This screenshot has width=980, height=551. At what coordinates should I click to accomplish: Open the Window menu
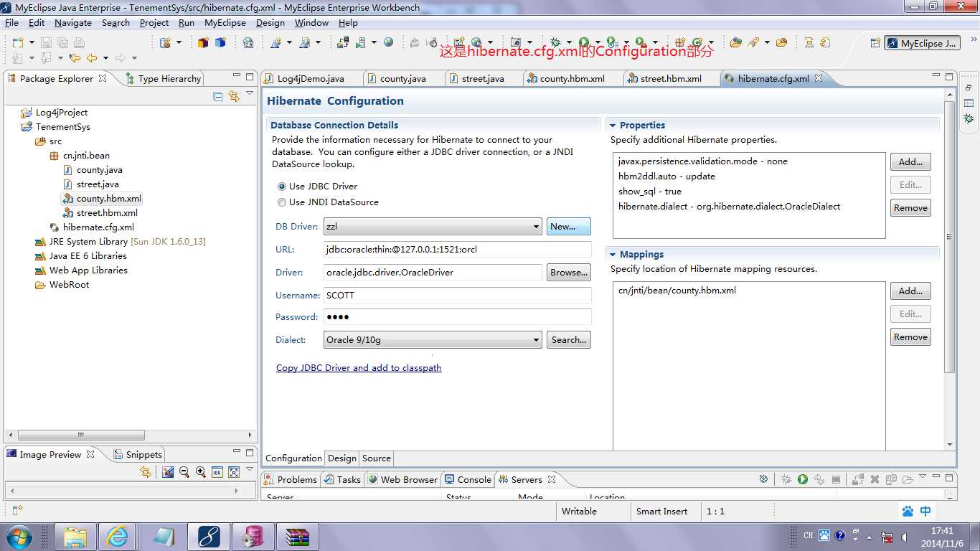tap(311, 23)
